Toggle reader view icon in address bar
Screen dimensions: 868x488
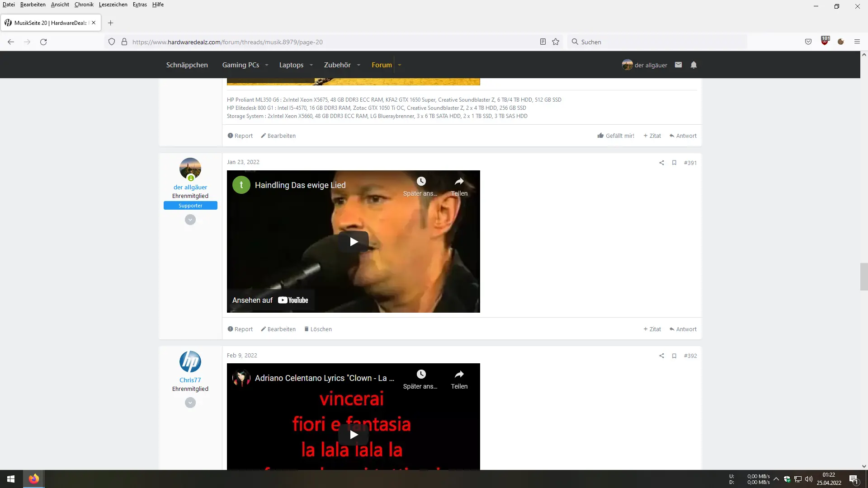[x=543, y=42]
